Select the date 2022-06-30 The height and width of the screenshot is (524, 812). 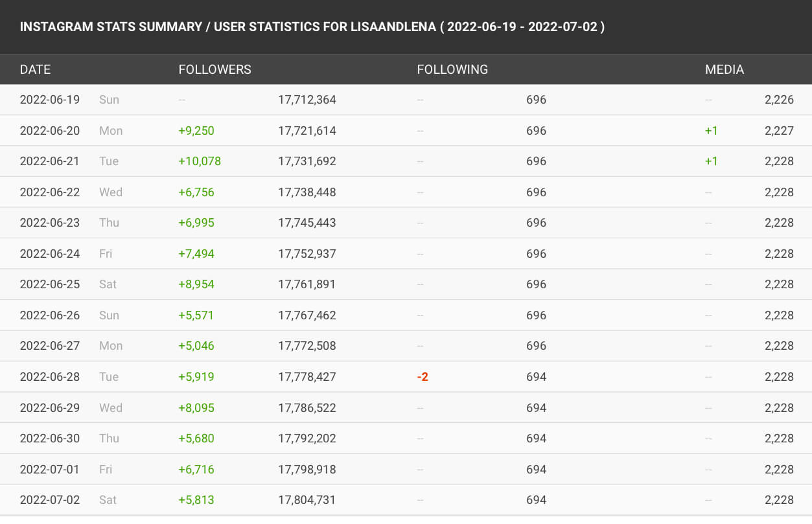(50, 439)
